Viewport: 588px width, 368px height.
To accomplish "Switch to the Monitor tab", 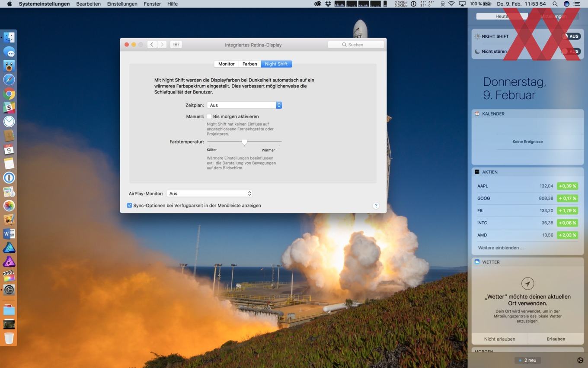I will (226, 64).
